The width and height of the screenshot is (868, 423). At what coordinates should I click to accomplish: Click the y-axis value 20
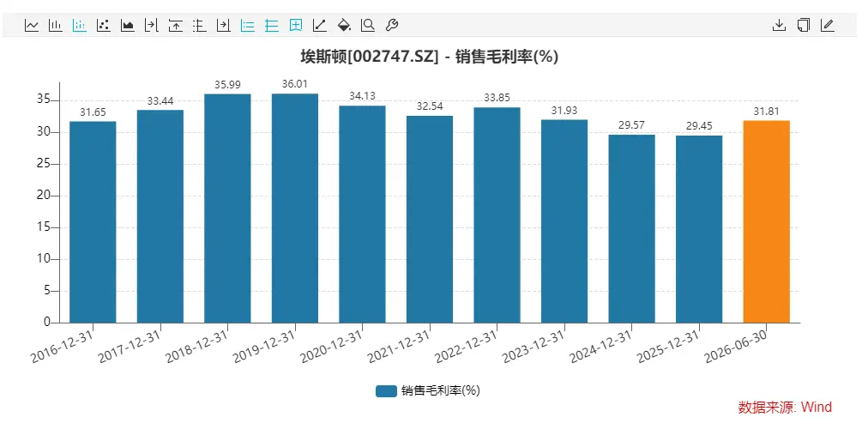click(45, 196)
